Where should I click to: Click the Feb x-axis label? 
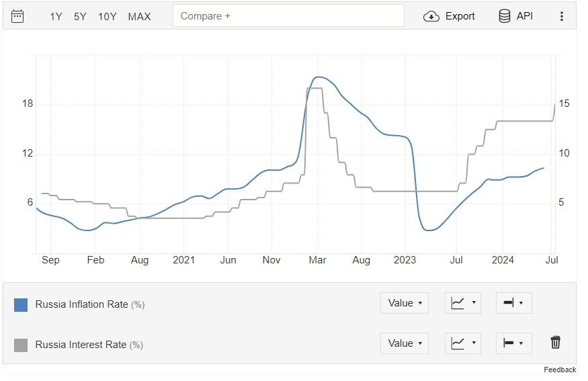point(95,260)
